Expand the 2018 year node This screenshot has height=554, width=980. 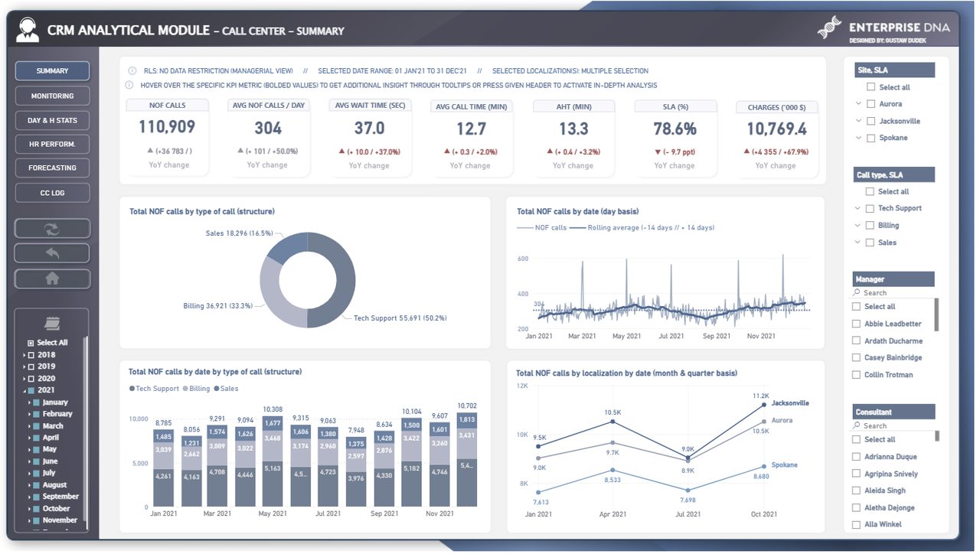click(24, 355)
